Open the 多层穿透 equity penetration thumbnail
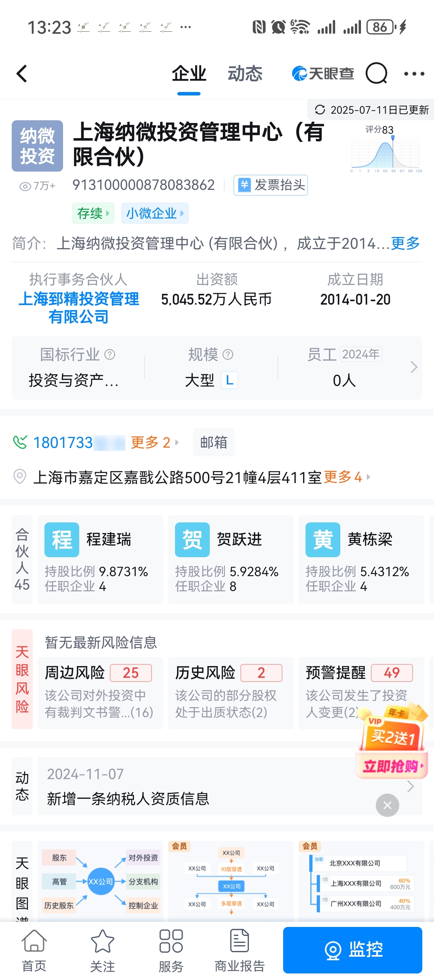Viewport: 434px width, 980px height. [x=231, y=882]
